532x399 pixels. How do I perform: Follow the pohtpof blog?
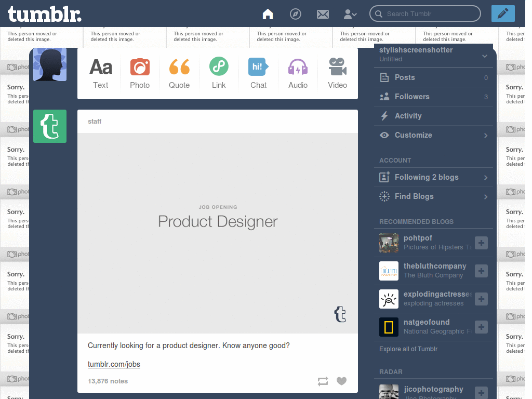pos(481,243)
